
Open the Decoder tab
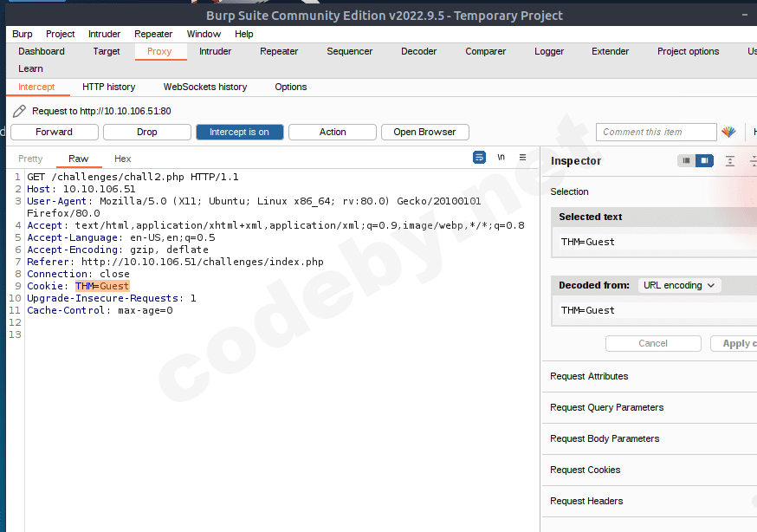coord(418,51)
